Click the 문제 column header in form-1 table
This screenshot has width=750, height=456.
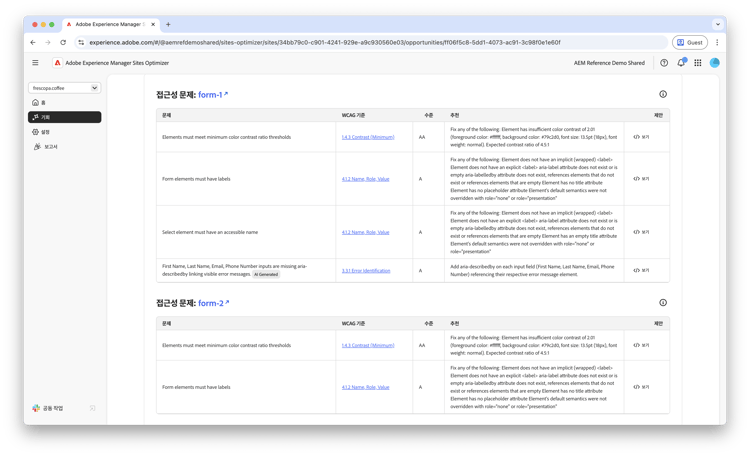pos(166,115)
